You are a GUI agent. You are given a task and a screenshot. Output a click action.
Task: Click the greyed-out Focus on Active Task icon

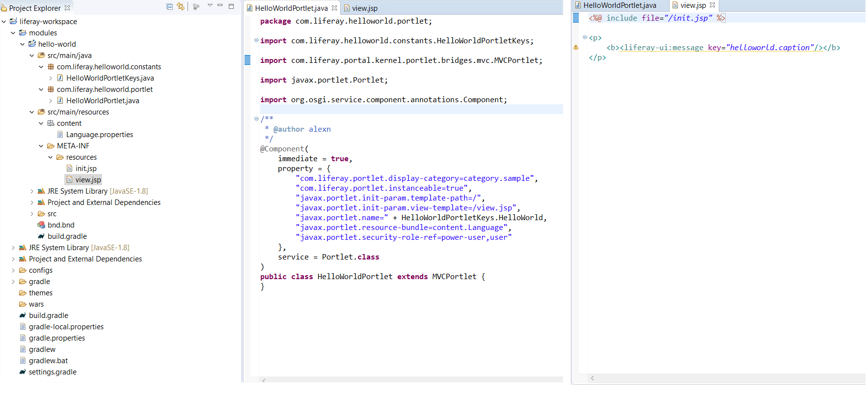click(196, 7)
